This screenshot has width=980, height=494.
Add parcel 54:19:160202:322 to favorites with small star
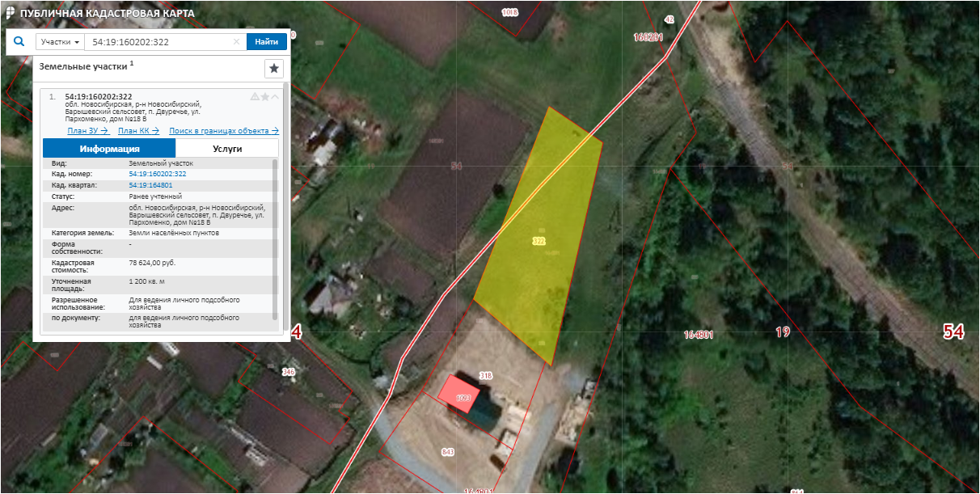(x=264, y=97)
